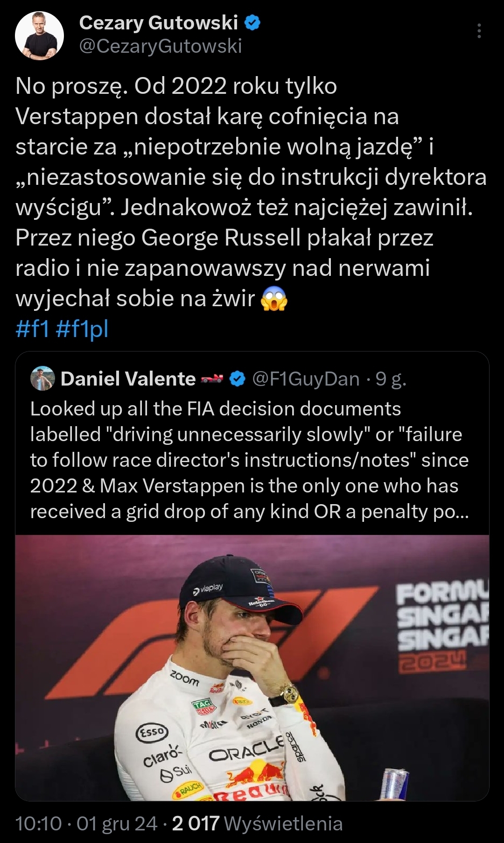Click the screaming face emoji
The image size is (504, 843).
pyautogui.click(x=274, y=299)
